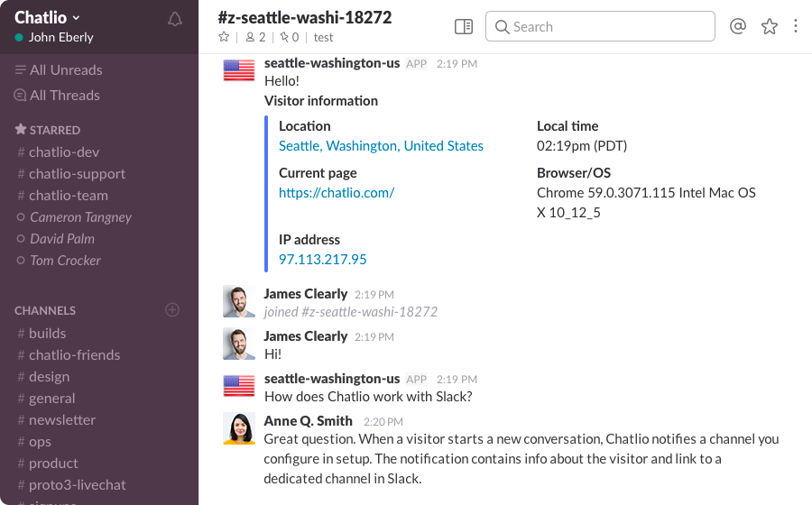
Task: Select the newsletter channel
Action: pos(57,420)
